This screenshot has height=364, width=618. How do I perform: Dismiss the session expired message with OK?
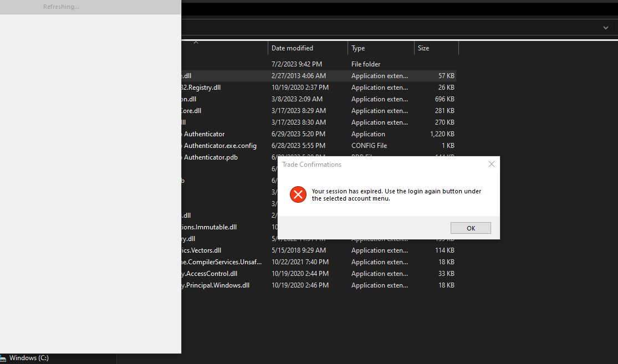click(470, 228)
